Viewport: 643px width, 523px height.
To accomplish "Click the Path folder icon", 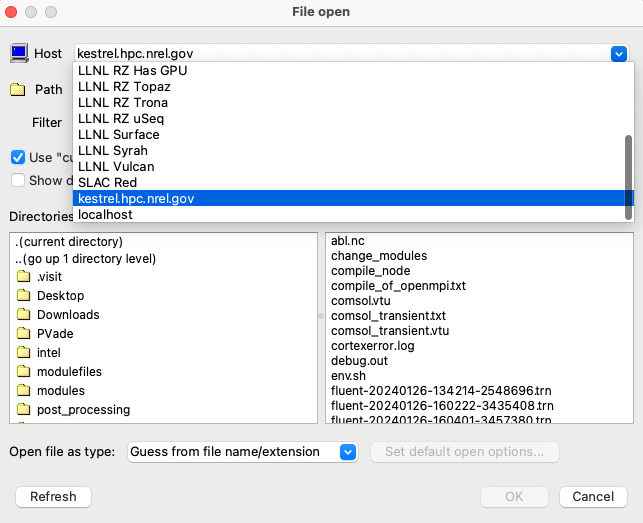I will click(18, 89).
